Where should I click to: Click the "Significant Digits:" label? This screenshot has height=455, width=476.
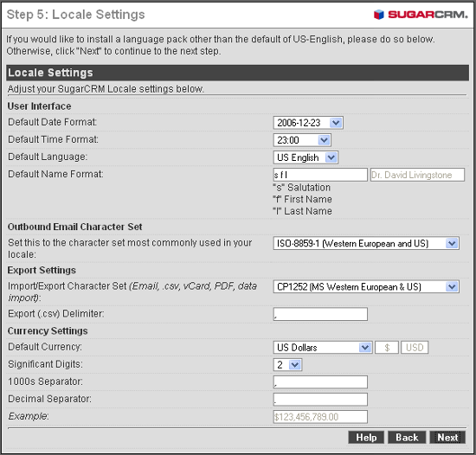[45, 364]
